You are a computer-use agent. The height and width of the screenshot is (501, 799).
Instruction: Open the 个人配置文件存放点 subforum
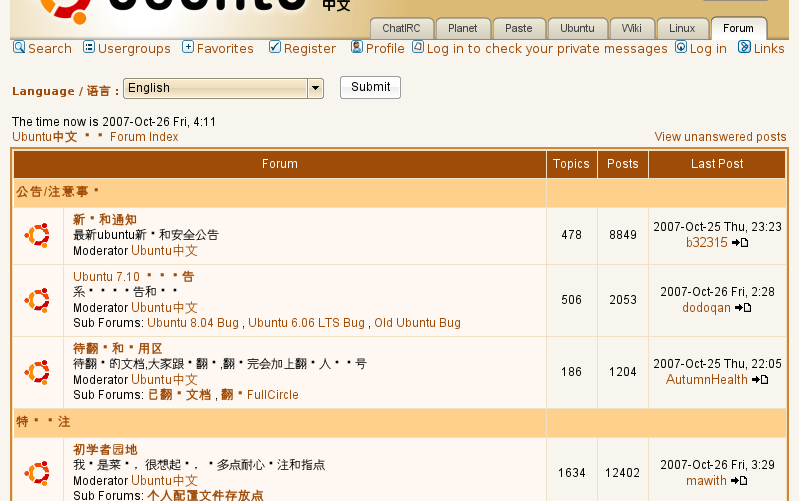(205, 495)
